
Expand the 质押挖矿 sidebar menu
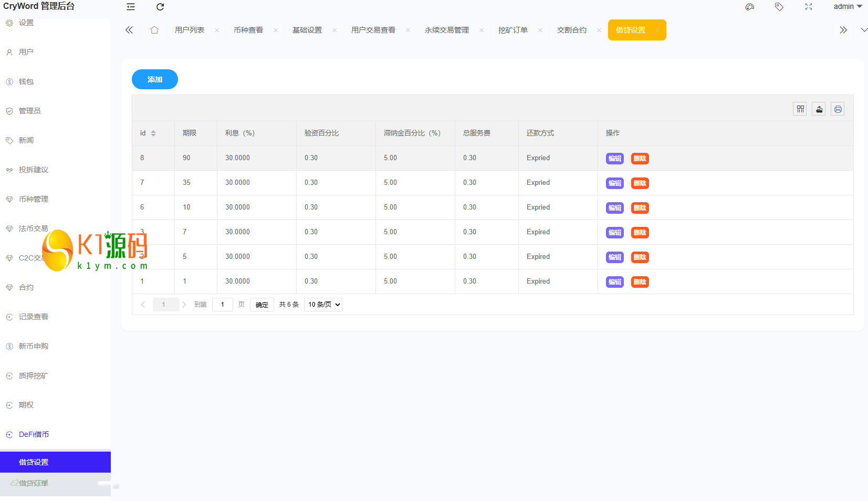coord(55,375)
